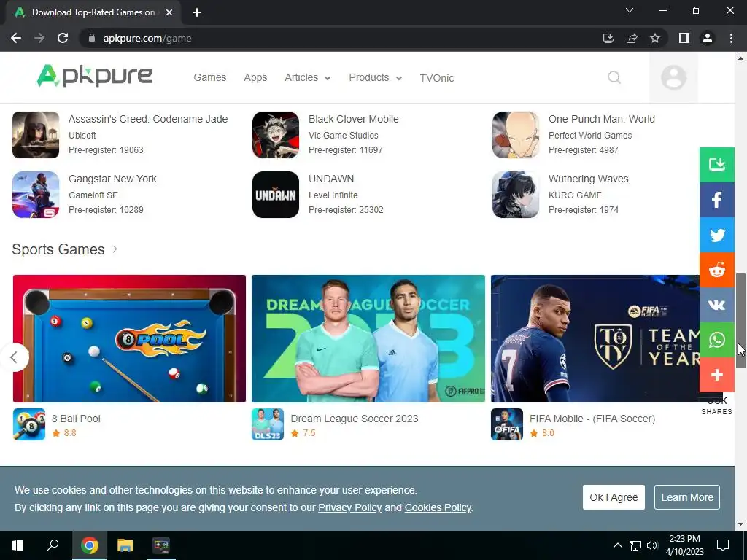The height and width of the screenshot is (560, 747).
Task: Click the green download share button in sidebar
Action: pyautogui.click(x=716, y=165)
